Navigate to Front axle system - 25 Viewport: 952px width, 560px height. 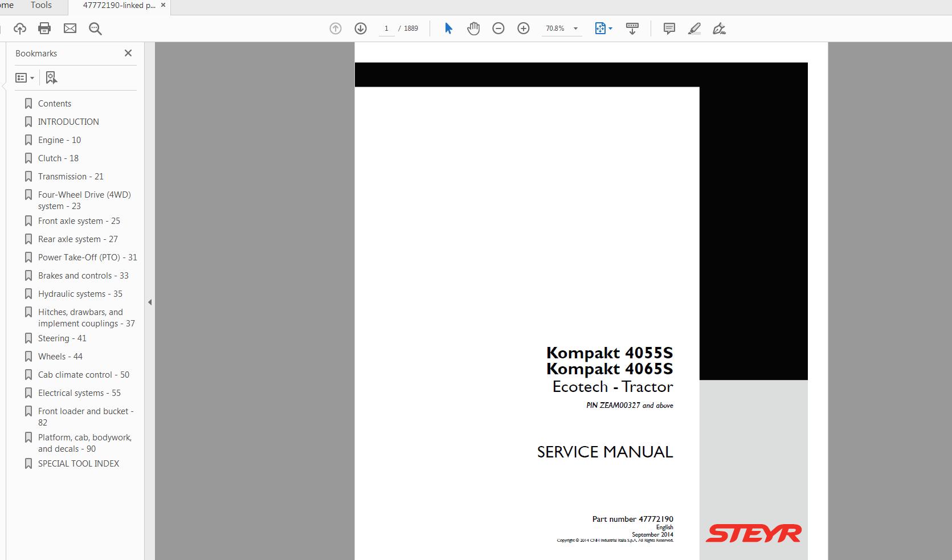click(79, 221)
